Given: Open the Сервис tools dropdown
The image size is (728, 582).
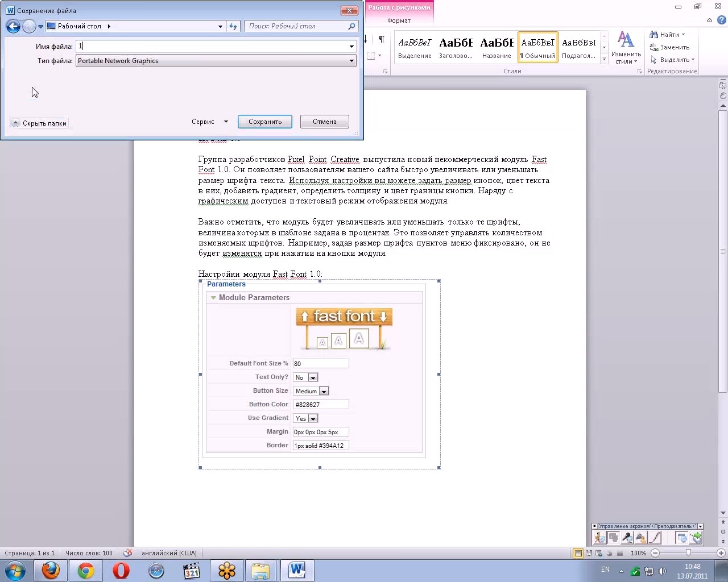Looking at the screenshot, I should point(210,122).
